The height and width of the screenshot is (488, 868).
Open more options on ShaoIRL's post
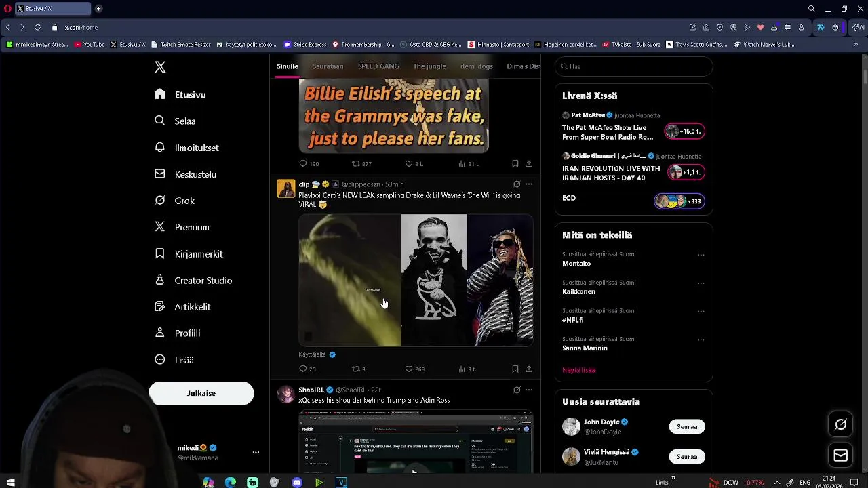529,390
